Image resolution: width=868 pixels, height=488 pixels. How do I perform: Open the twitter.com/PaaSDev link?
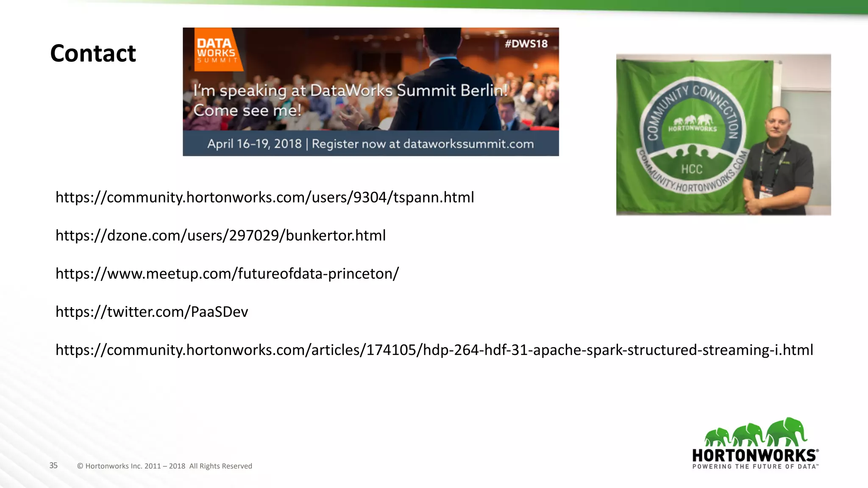[152, 312]
